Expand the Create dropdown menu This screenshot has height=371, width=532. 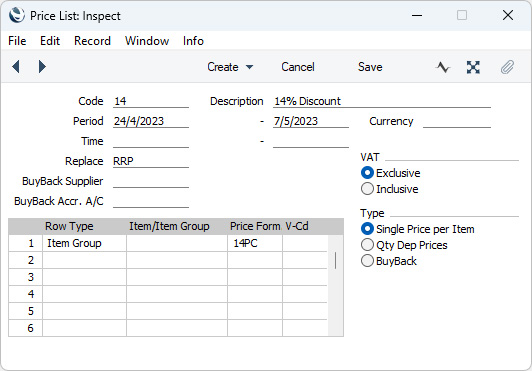point(230,67)
